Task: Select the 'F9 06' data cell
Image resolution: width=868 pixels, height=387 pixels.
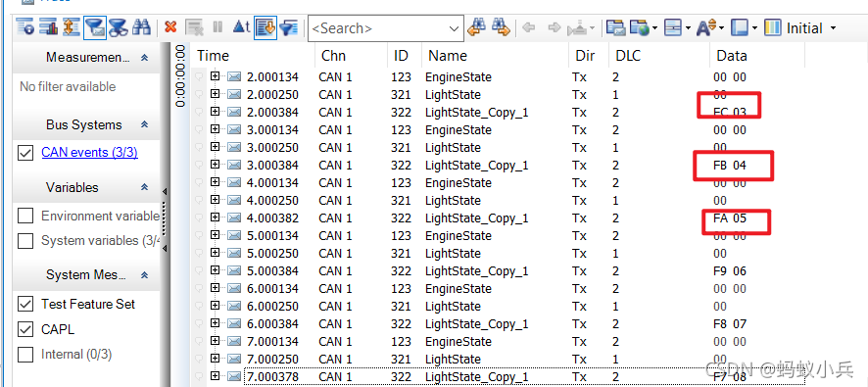Action: coord(730,270)
